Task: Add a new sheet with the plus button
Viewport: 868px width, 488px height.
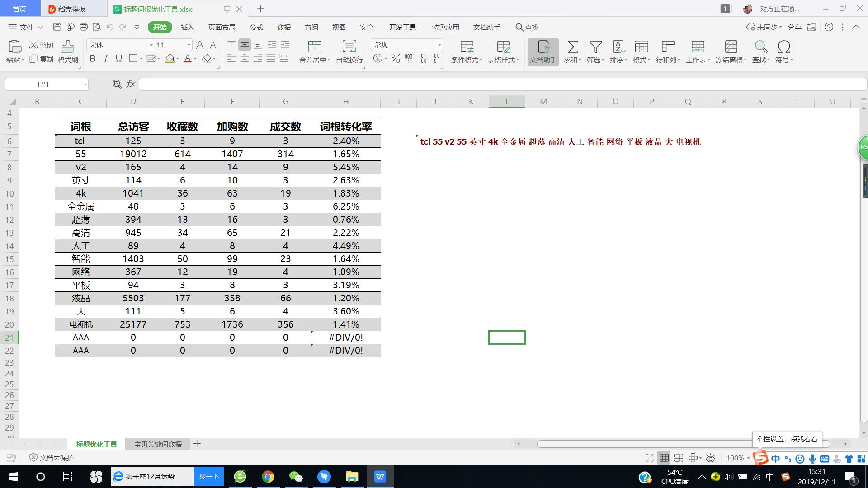Action: pos(197,444)
